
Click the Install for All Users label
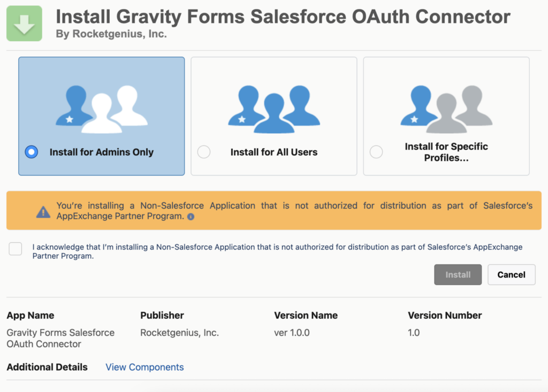pos(274,152)
